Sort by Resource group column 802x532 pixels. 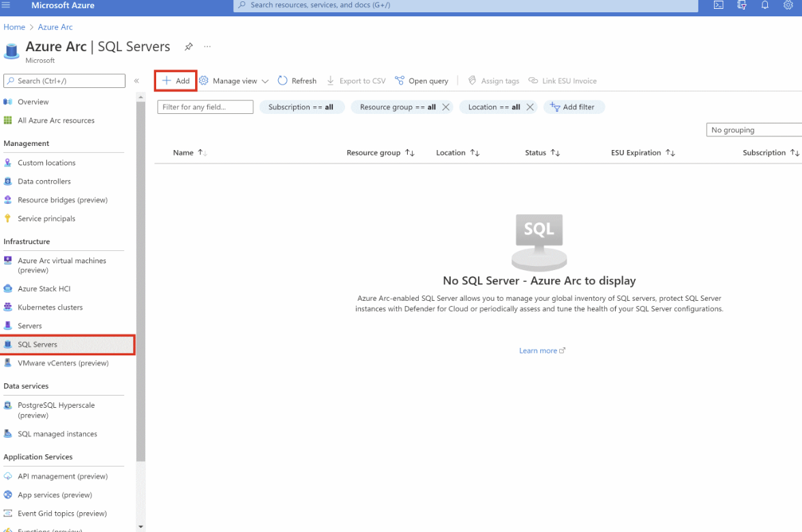tap(381, 153)
